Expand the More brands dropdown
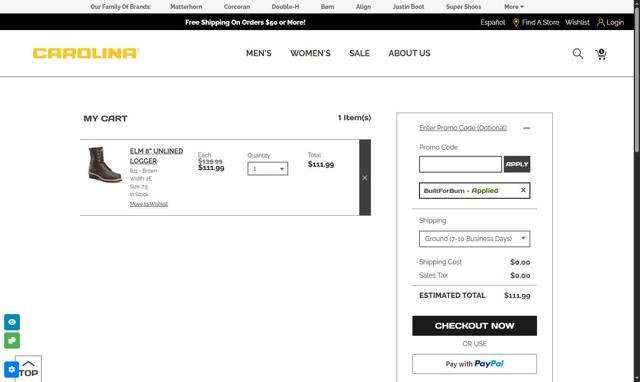 point(513,7)
